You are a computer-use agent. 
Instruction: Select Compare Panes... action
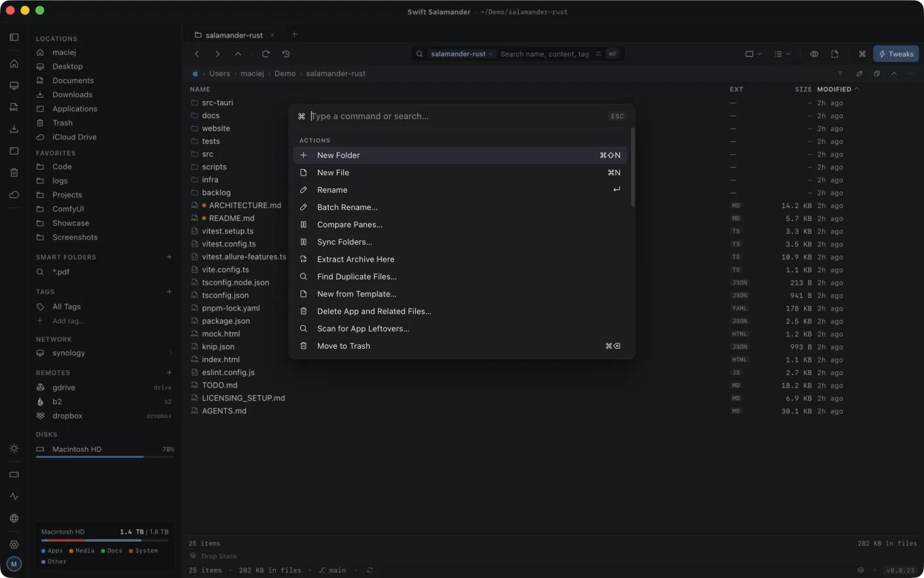pos(460,225)
